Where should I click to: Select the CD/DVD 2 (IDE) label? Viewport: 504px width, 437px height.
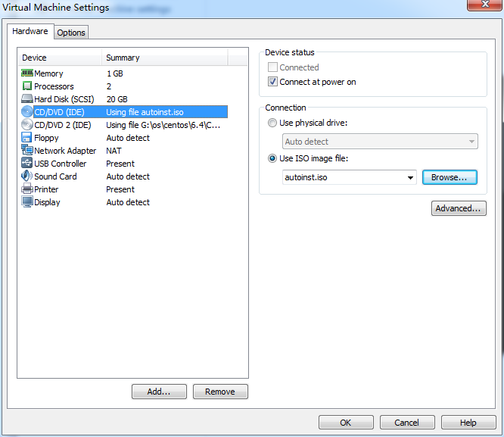point(63,125)
